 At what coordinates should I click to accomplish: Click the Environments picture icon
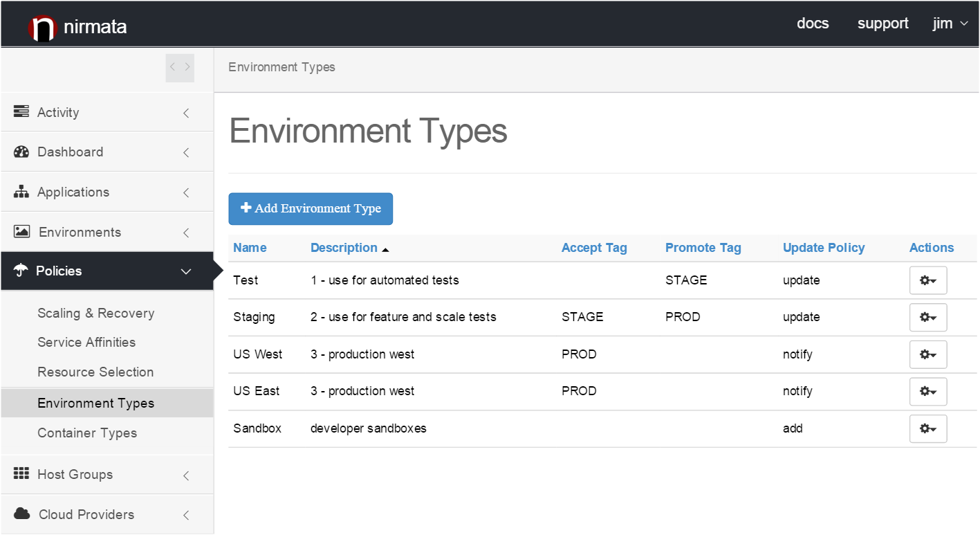(x=22, y=232)
